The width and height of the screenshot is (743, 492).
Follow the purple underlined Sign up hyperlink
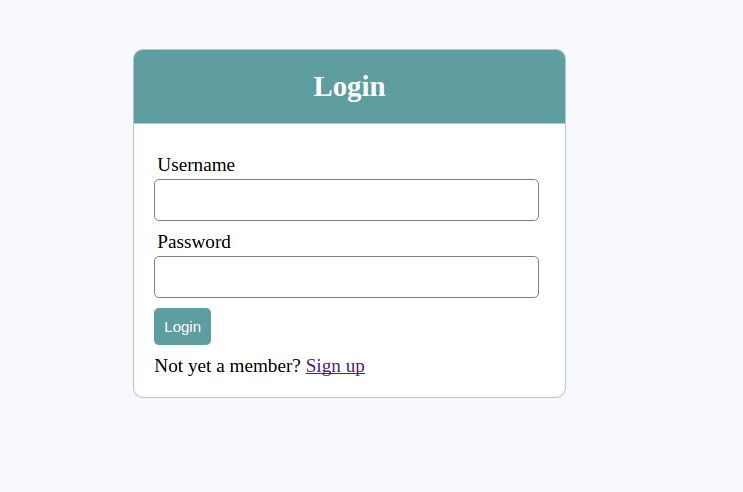(x=335, y=366)
